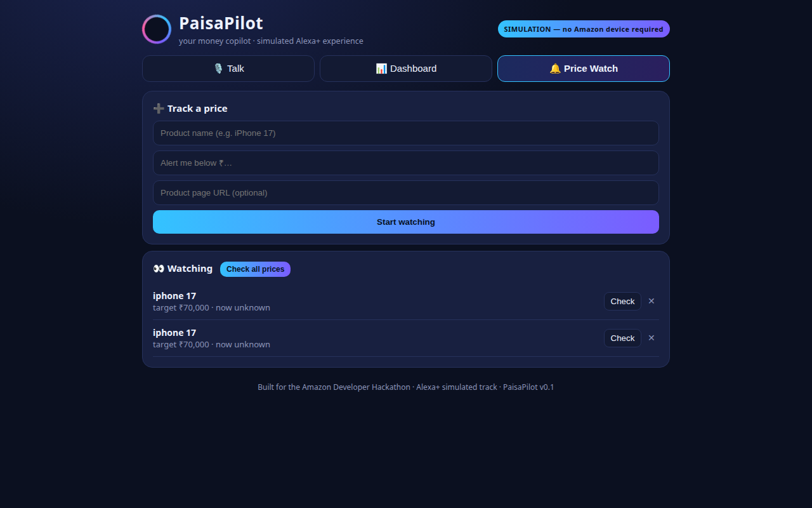Remove the second iphone 17 watch item
Screen dimensions: 812x508
point(652,338)
